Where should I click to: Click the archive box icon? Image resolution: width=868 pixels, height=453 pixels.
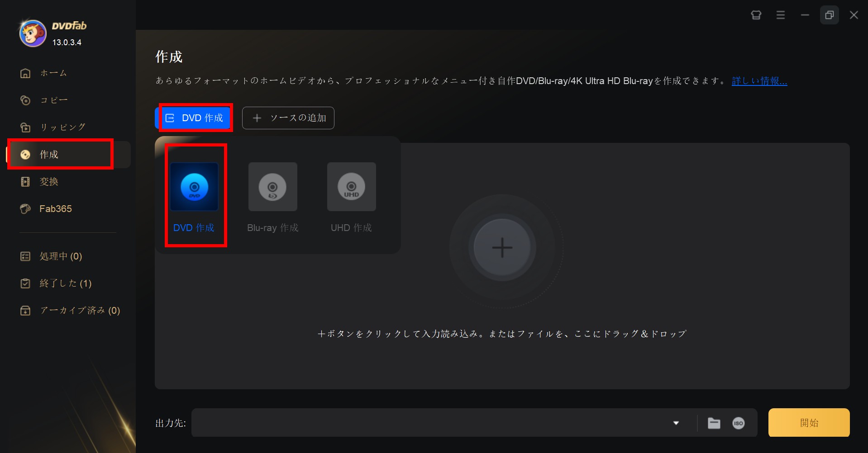pos(25,311)
